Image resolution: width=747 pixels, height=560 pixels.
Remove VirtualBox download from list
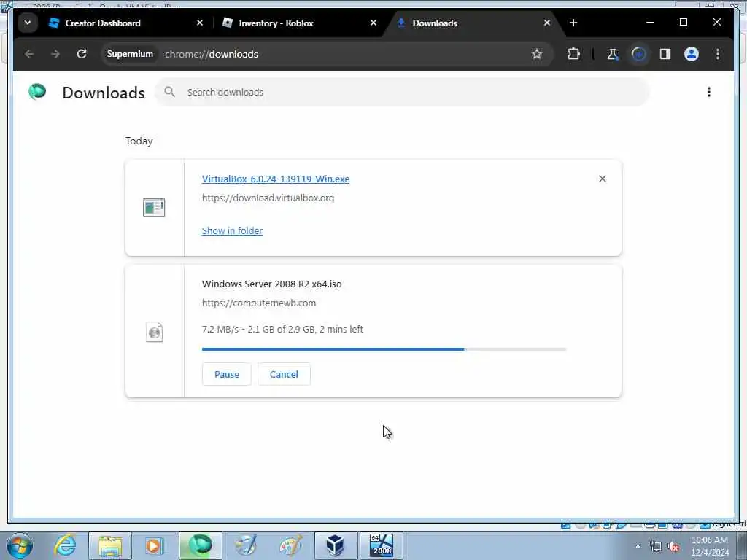[x=602, y=179]
